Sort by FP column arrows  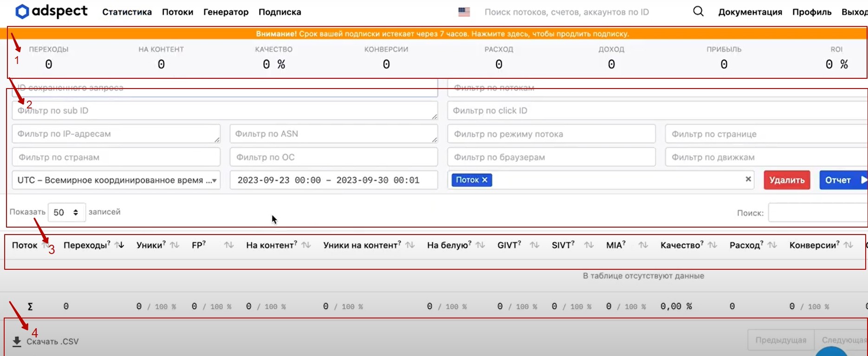point(229,245)
